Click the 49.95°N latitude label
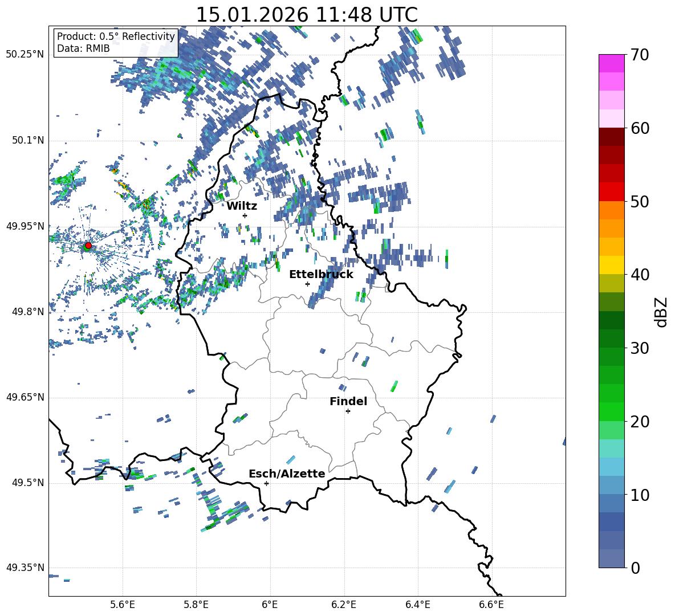The height and width of the screenshot is (616, 675). pyautogui.click(x=25, y=226)
